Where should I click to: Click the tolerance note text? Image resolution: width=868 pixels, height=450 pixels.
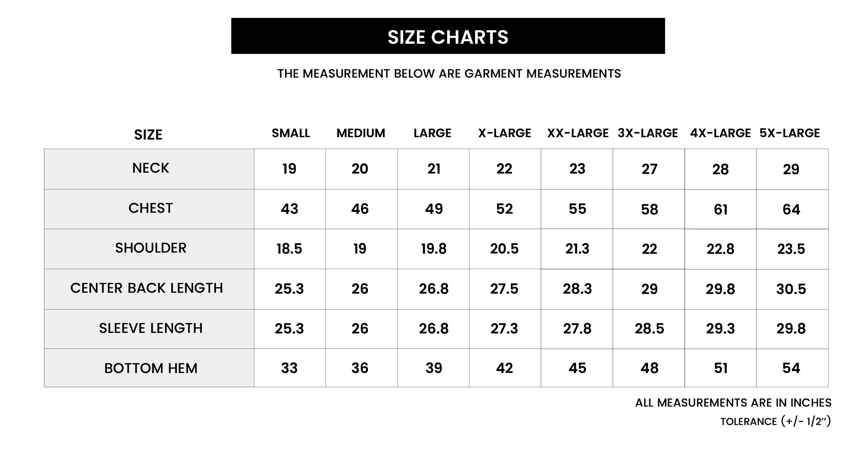[776, 421]
